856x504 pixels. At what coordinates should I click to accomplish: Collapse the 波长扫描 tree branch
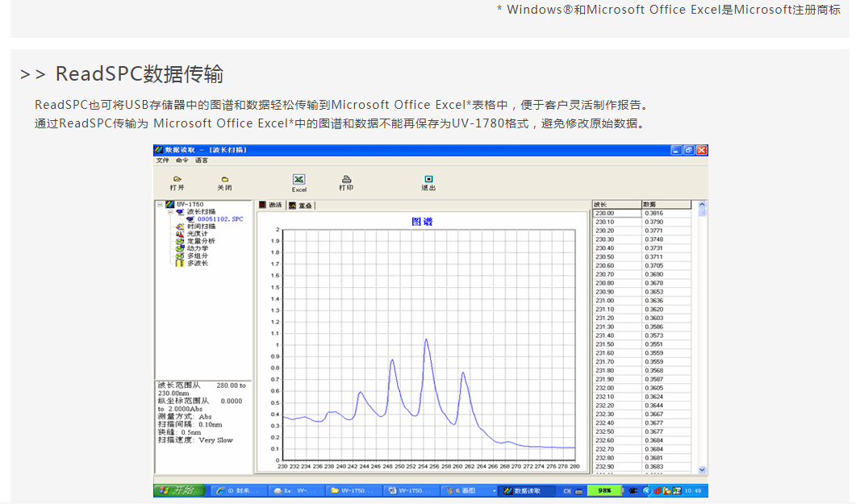170,211
